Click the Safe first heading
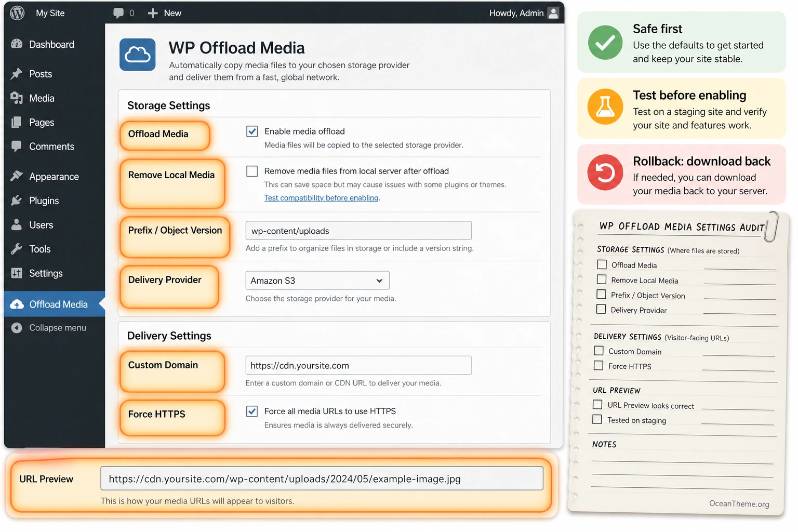 point(658,29)
